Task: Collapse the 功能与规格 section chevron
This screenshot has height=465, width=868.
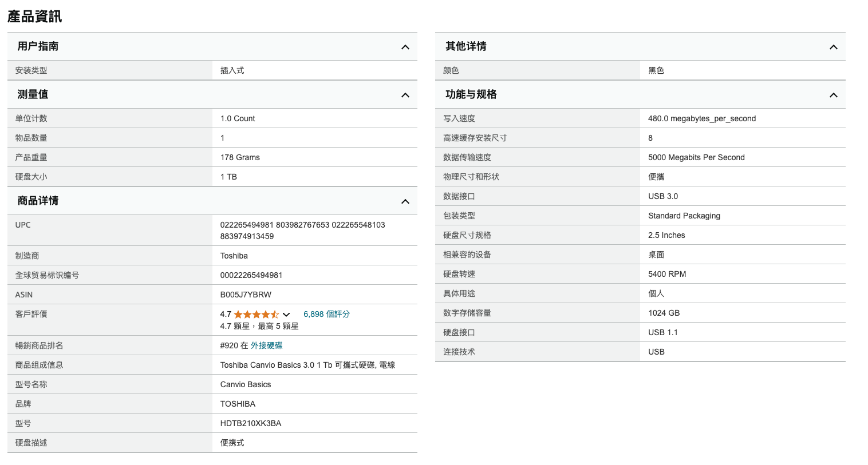Action: 833,95
